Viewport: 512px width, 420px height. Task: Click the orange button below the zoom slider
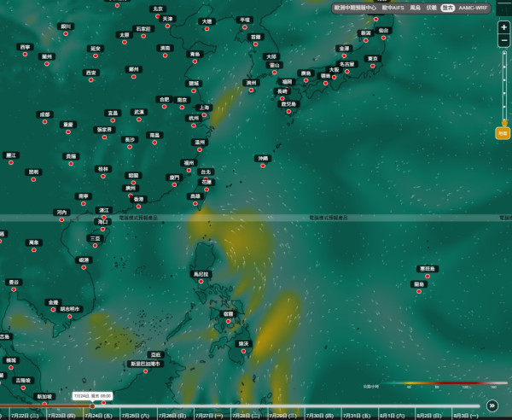(x=503, y=133)
